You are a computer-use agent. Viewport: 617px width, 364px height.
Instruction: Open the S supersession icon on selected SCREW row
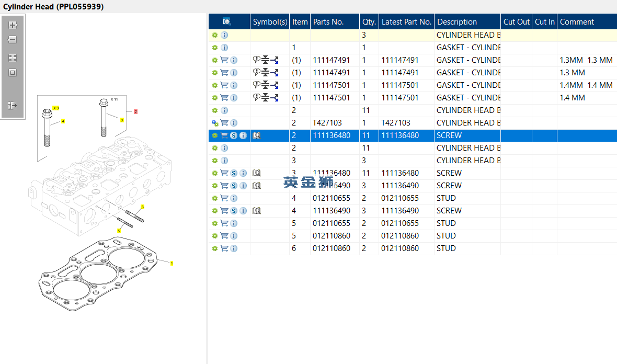[234, 135]
